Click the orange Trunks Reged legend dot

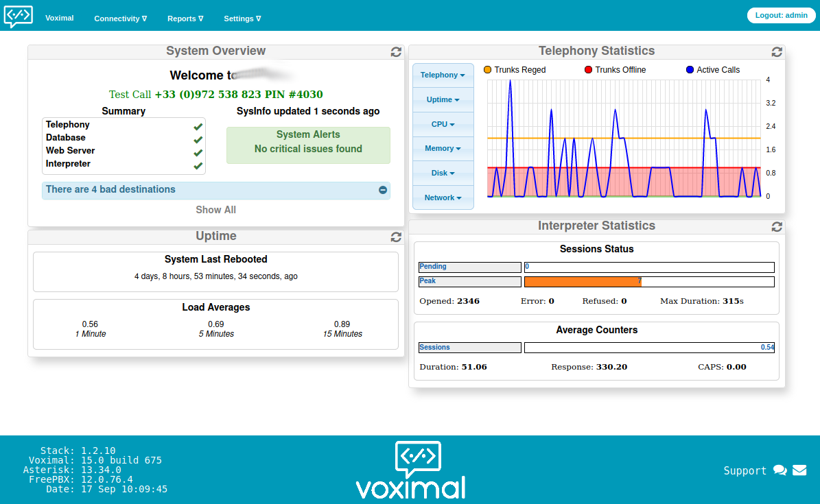[487, 69]
